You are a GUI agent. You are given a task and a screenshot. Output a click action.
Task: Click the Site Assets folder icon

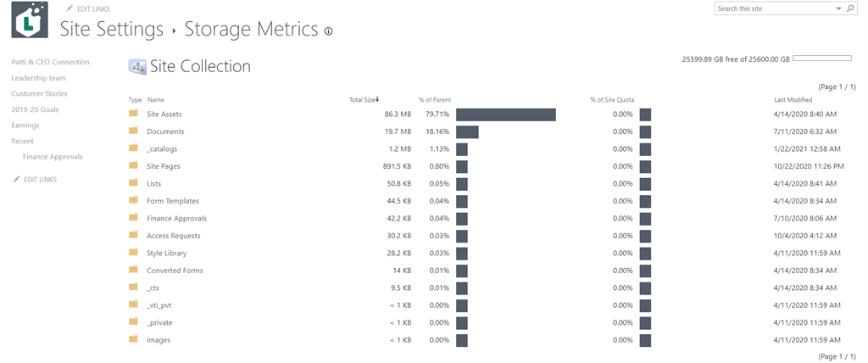tap(133, 114)
